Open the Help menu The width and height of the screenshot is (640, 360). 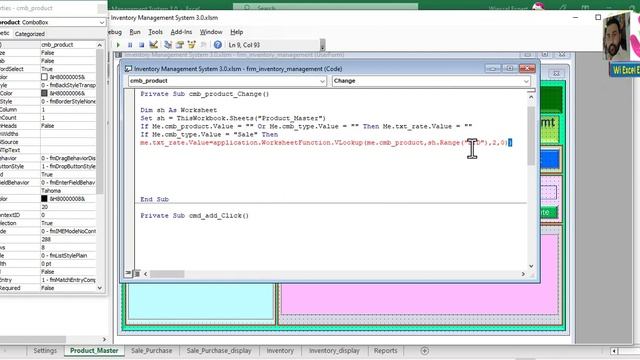click(x=236, y=32)
